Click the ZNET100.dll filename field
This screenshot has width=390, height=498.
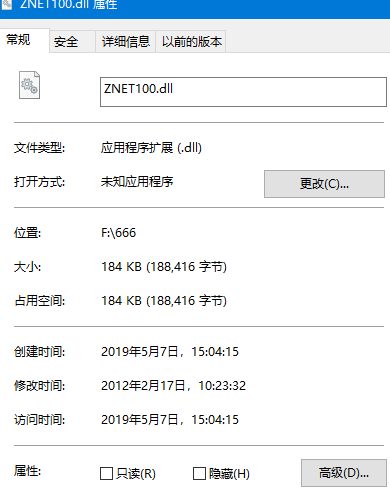243,92
